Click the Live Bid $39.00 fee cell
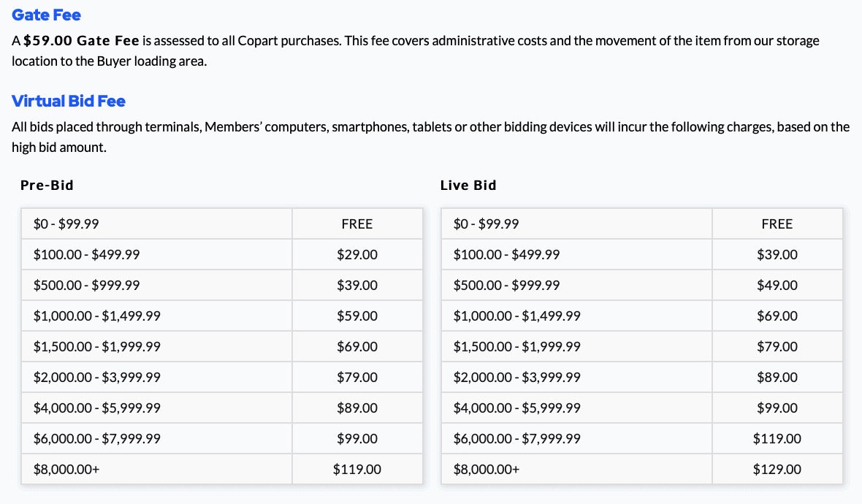The width and height of the screenshot is (862, 504). coord(777,255)
